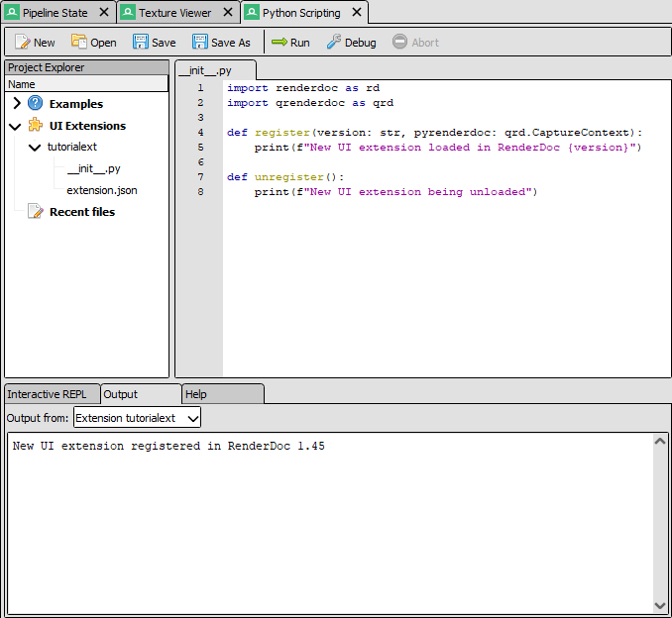Viewport: 672px width, 618px height.
Task: Close the Texture Viewer tab
Action: pos(228,13)
